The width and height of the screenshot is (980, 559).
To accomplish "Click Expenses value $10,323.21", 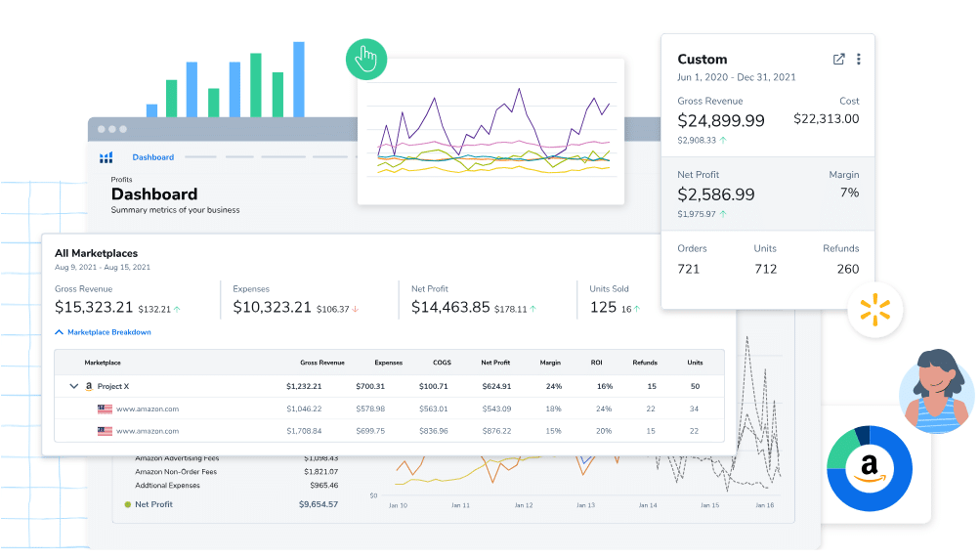I will tap(272, 307).
